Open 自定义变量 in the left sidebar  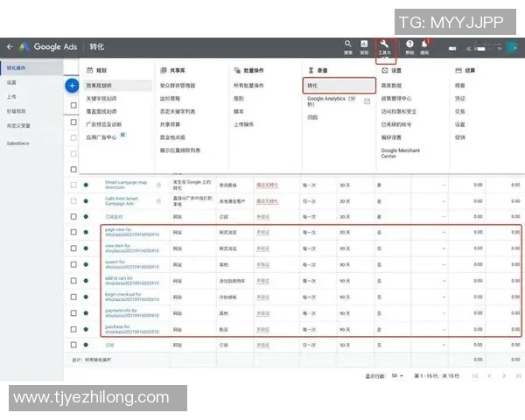click(x=18, y=126)
